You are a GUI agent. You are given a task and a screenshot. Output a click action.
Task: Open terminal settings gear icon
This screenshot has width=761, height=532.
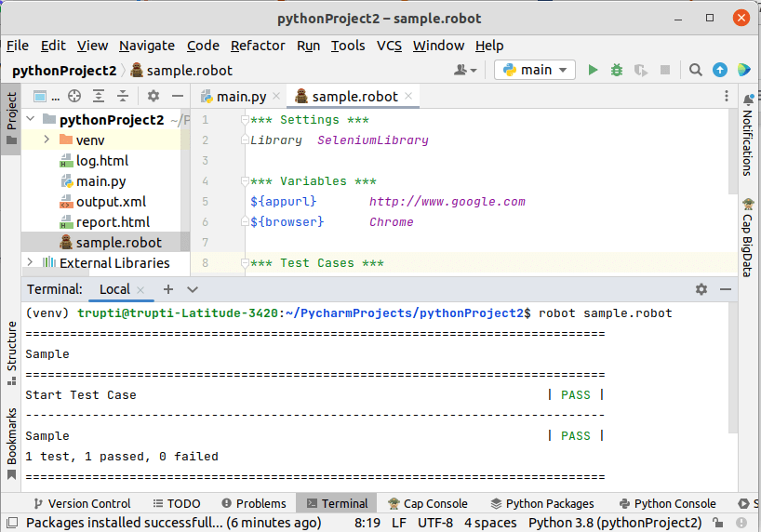coord(701,289)
